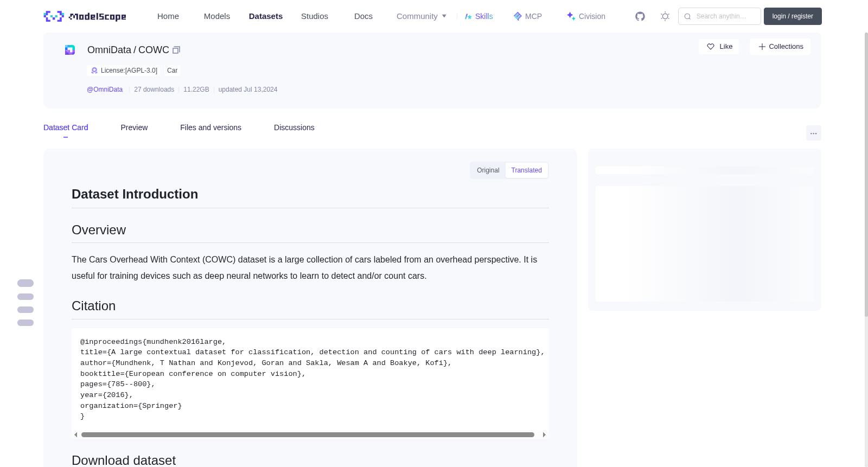
Task: Open the Datasets section
Action: [x=266, y=16]
